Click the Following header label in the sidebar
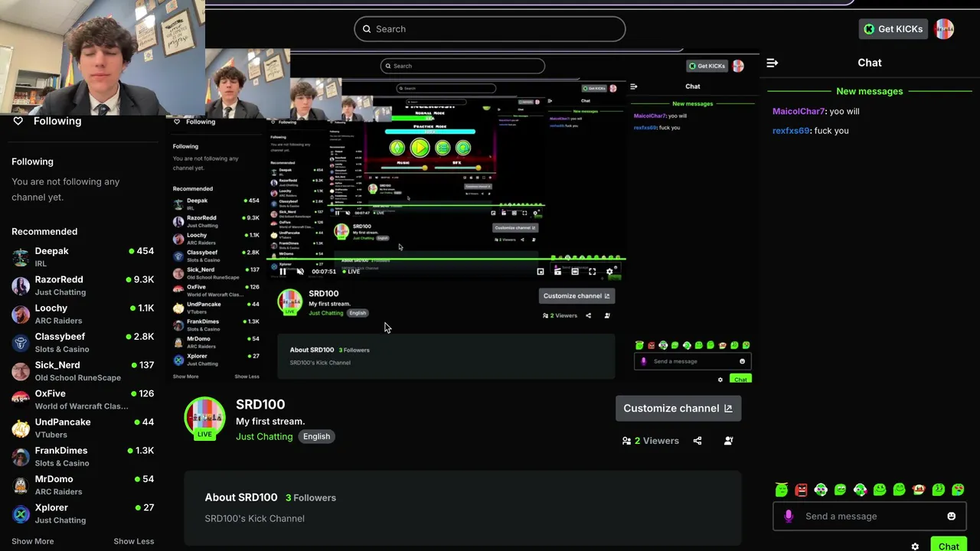Screen dimensions: 980x551 pyautogui.click(x=32, y=161)
